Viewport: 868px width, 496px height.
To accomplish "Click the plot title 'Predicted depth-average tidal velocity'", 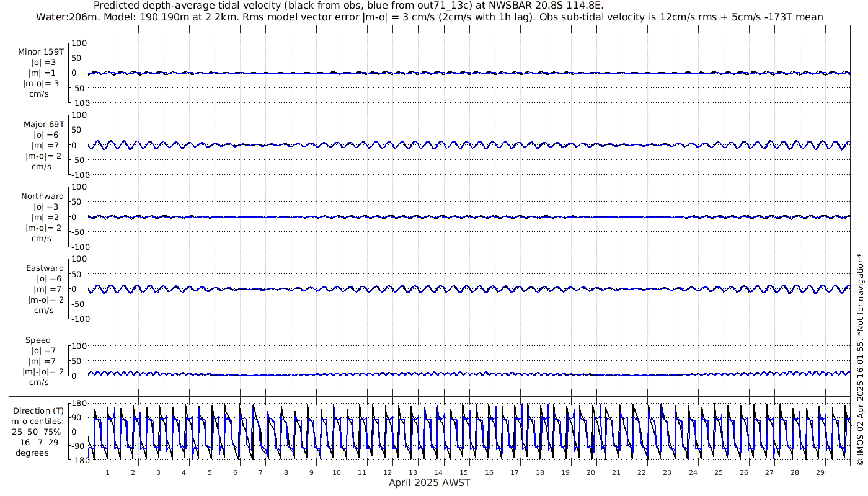I will [x=348, y=6].
